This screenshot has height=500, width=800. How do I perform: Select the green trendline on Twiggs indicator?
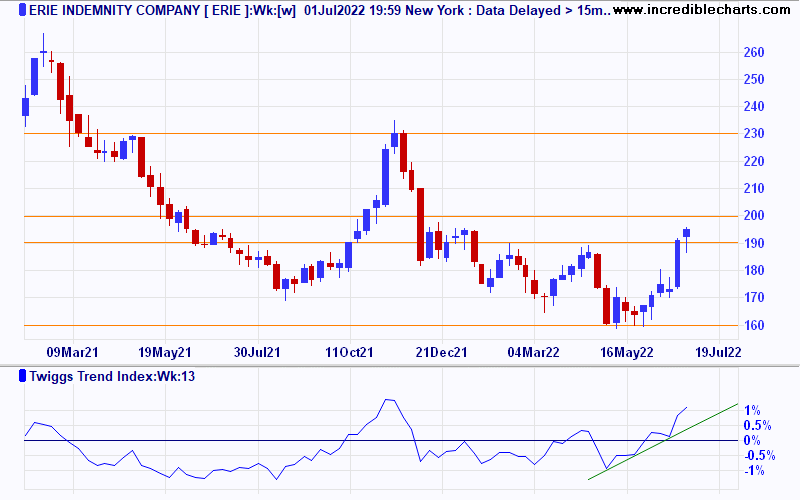663,442
